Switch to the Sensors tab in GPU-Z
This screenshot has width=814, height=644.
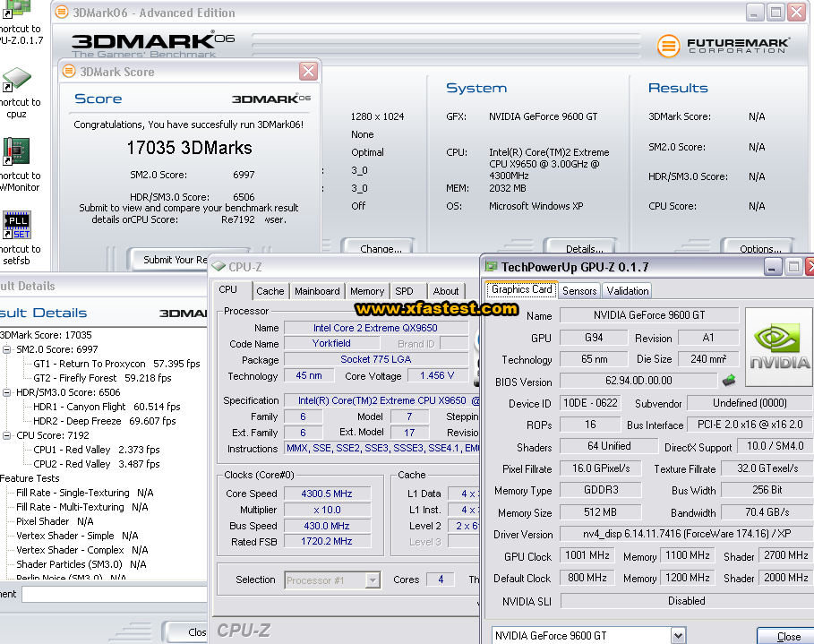(x=579, y=291)
